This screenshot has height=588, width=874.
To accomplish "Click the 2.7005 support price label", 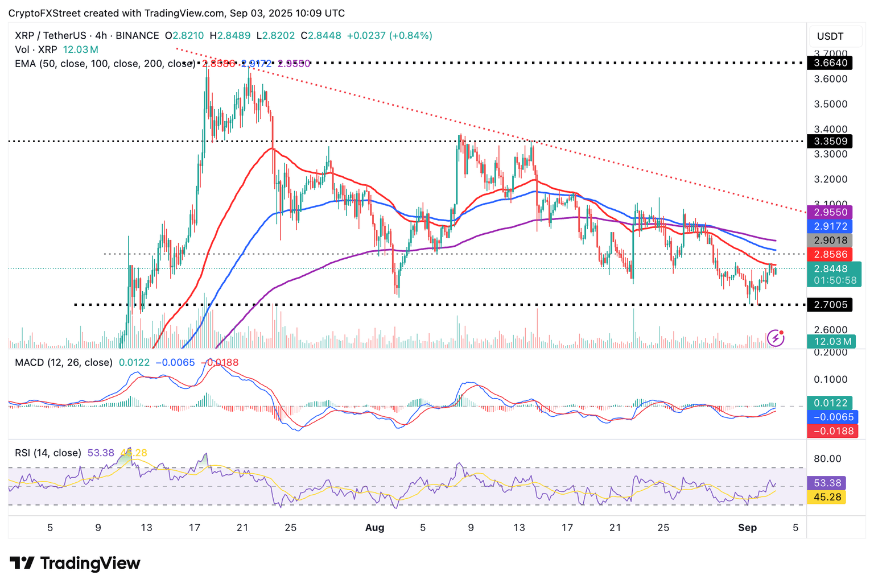I will (x=830, y=305).
